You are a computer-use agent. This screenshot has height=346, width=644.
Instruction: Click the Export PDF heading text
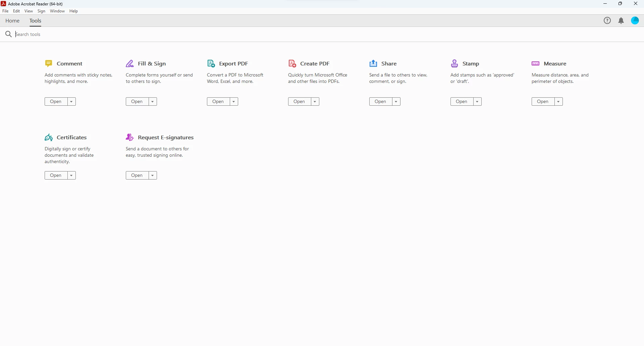234,64
